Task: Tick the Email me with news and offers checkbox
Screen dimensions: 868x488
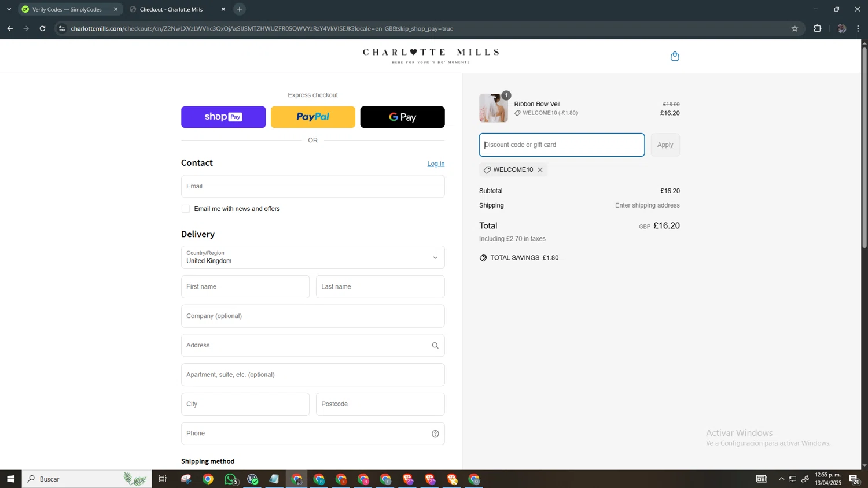Action: (186, 209)
